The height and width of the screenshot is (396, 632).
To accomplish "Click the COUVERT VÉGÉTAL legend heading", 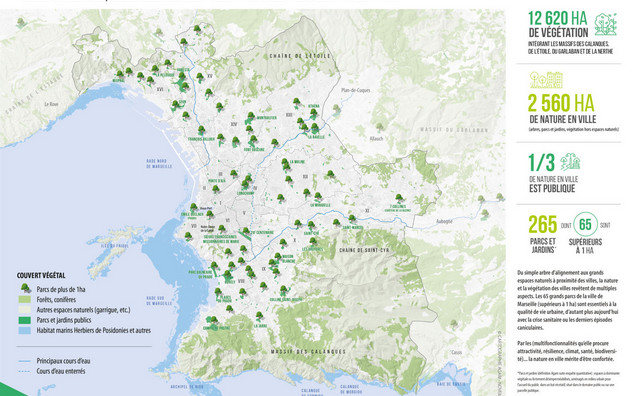I will coord(41,276).
